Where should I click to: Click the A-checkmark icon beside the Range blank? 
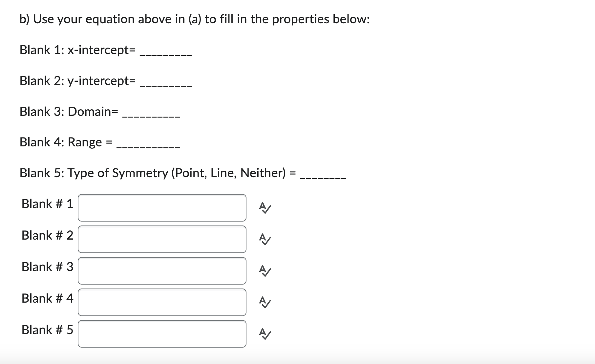click(x=265, y=302)
